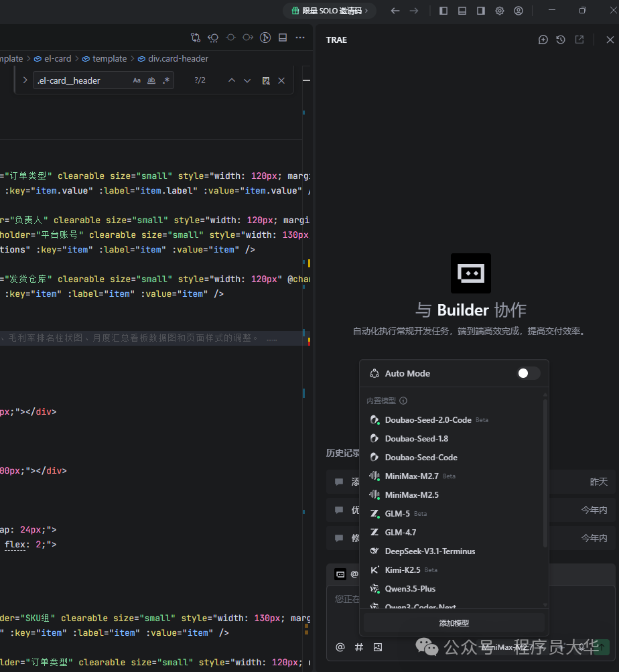The height and width of the screenshot is (672, 619).
Task: Click the 添加模型 button
Action: (x=454, y=622)
